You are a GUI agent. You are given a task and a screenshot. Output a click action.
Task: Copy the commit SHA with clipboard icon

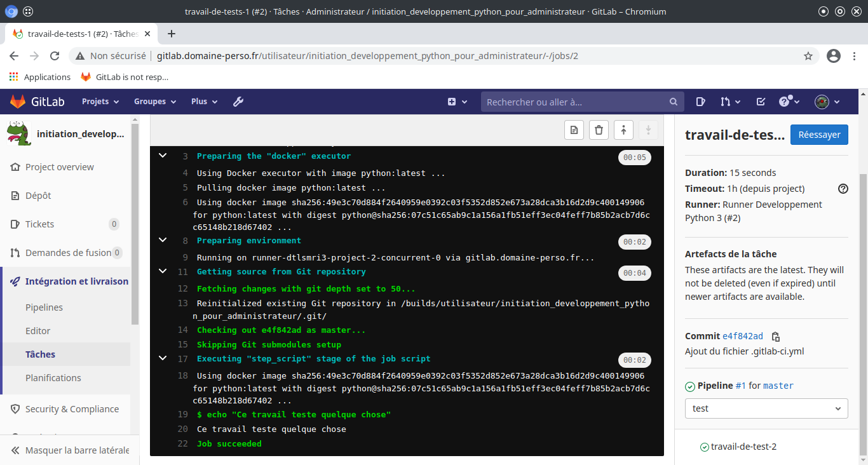(775, 337)
